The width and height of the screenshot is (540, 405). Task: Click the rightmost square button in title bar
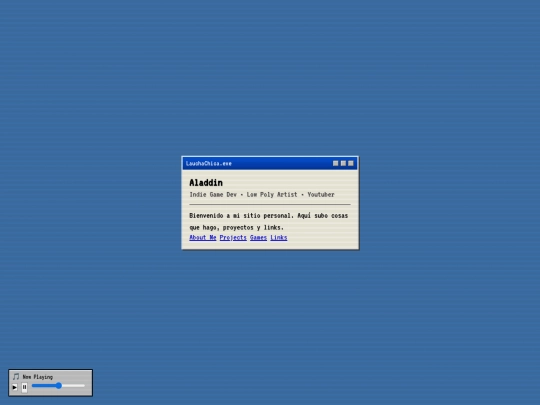pyautogui.click(x=351, y=163)
